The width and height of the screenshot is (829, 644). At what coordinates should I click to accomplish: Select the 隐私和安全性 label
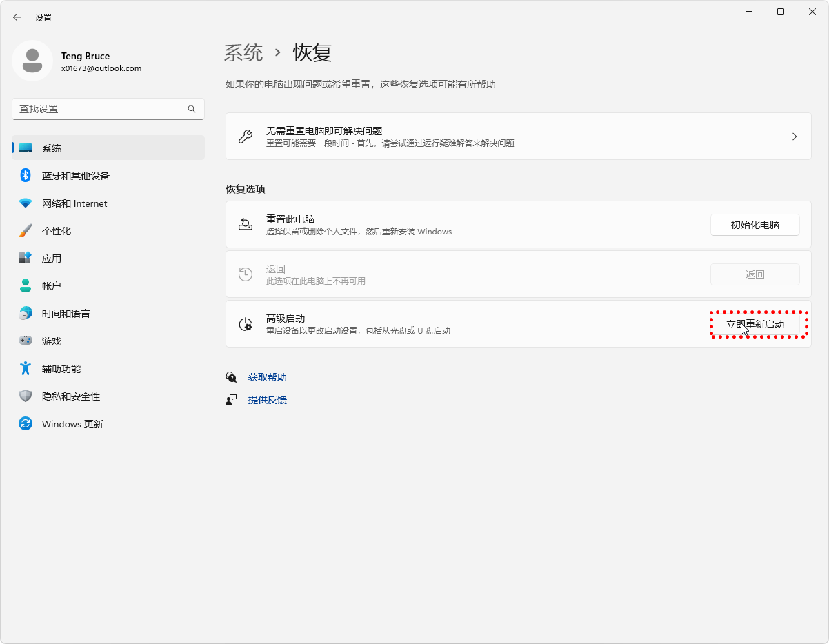point(71,396)
